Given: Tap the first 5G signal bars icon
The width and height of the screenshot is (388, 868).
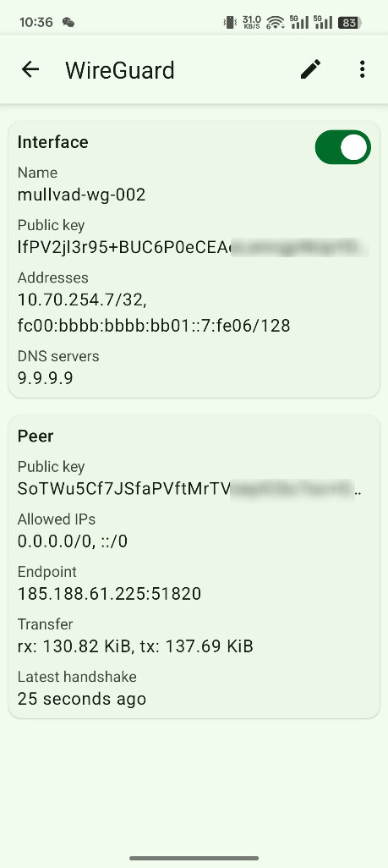Looking at the screenshot, I should (x=299, y=22).
